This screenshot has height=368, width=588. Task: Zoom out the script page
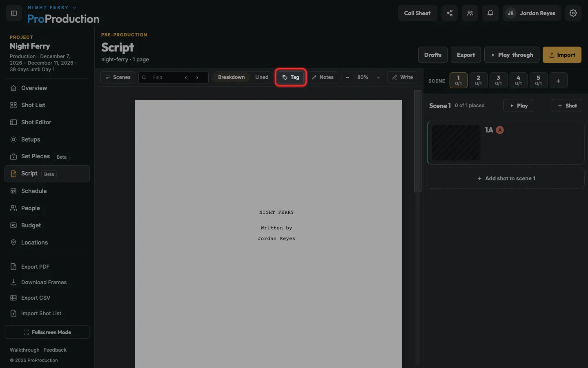tap(347, 77)
